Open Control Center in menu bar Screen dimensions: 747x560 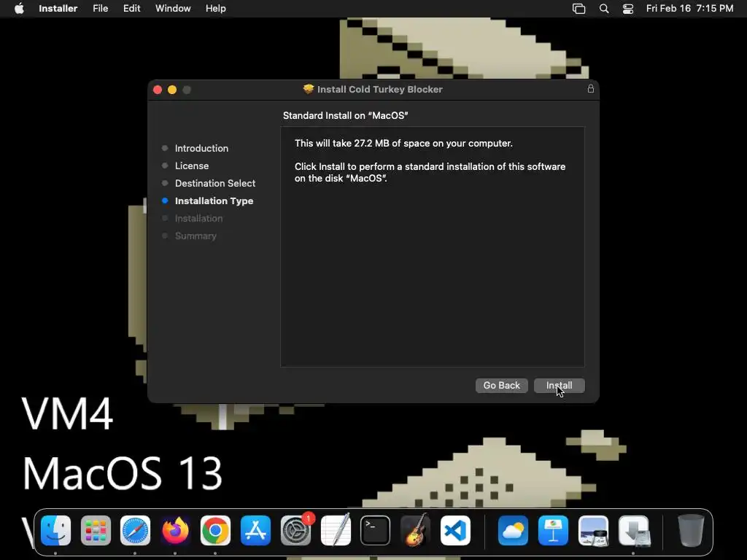[628, 9]
